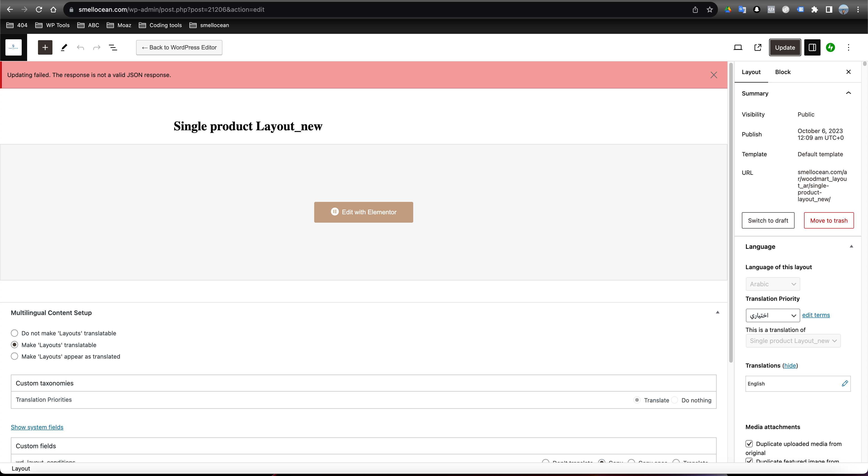Click Edit with Elementor button

[x=363, y=212]
